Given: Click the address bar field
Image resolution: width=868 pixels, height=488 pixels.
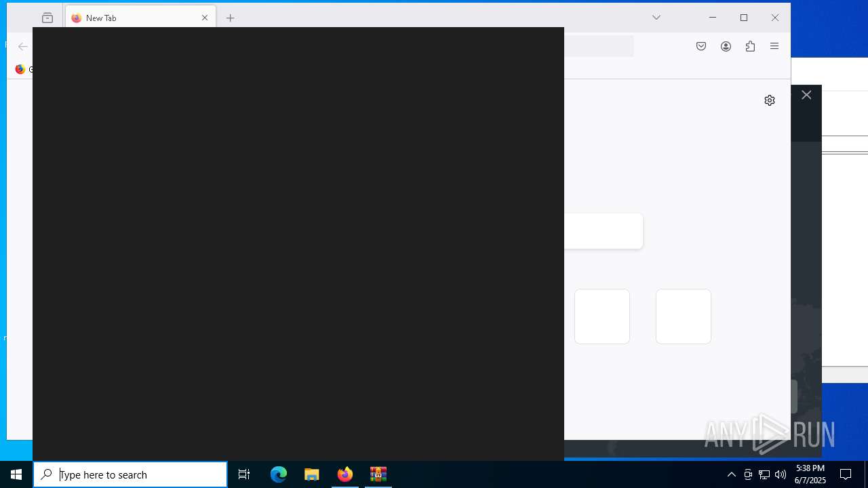Looking at the screenshot, I should (x=599, y=46).
